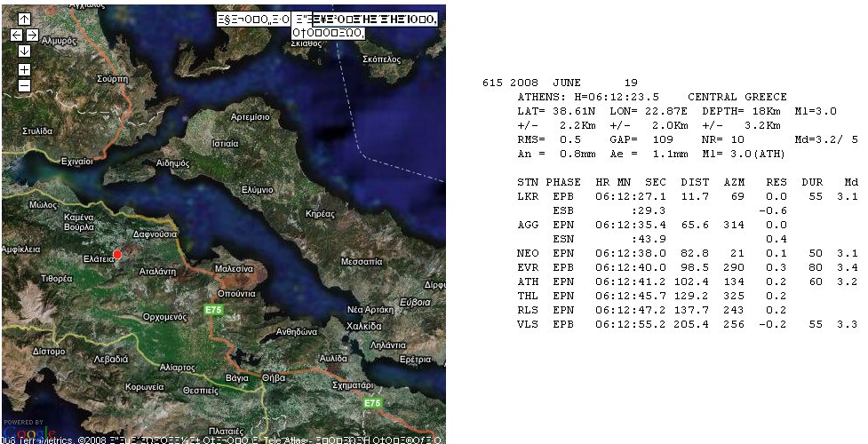
Task: Zoom in with the plus button
Action: (x=24, y=70)
